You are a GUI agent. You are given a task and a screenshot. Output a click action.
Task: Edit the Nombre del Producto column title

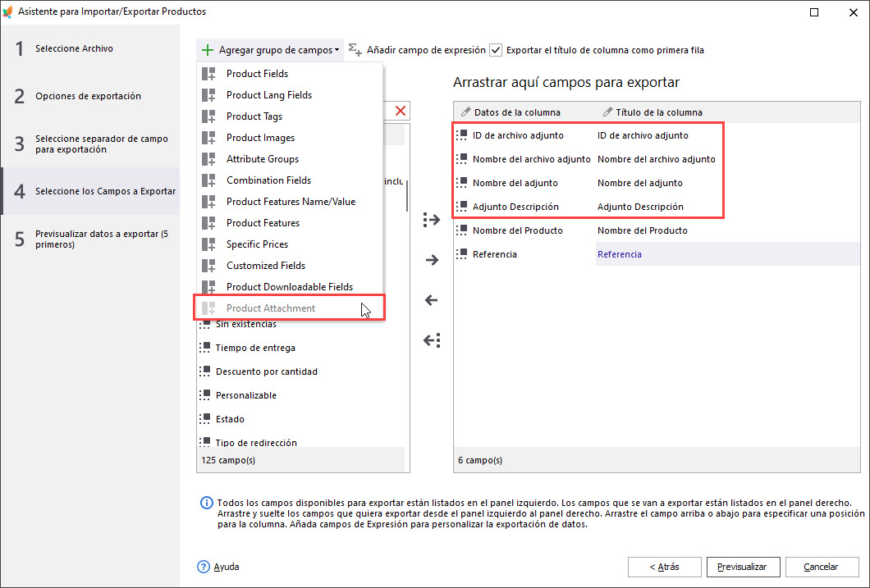[643, 230]
